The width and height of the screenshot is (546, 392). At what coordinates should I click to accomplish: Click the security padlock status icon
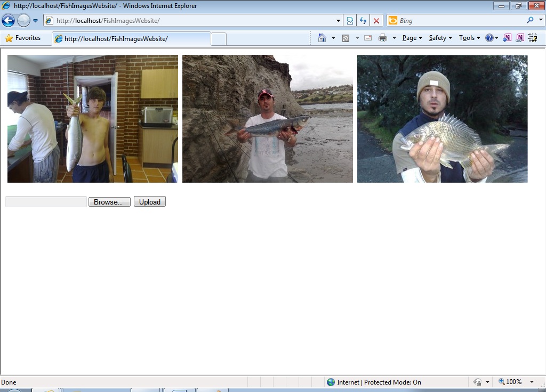[477, 382]
